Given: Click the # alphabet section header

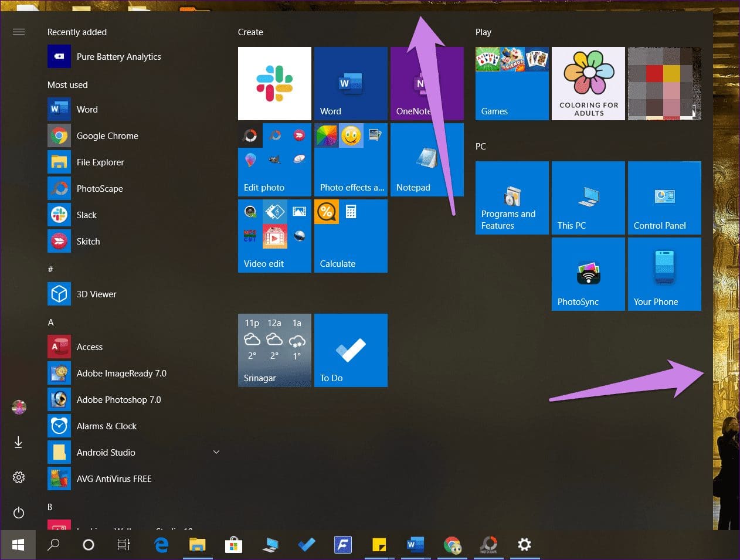Looking at the screenshot, I should click(50, 269).
